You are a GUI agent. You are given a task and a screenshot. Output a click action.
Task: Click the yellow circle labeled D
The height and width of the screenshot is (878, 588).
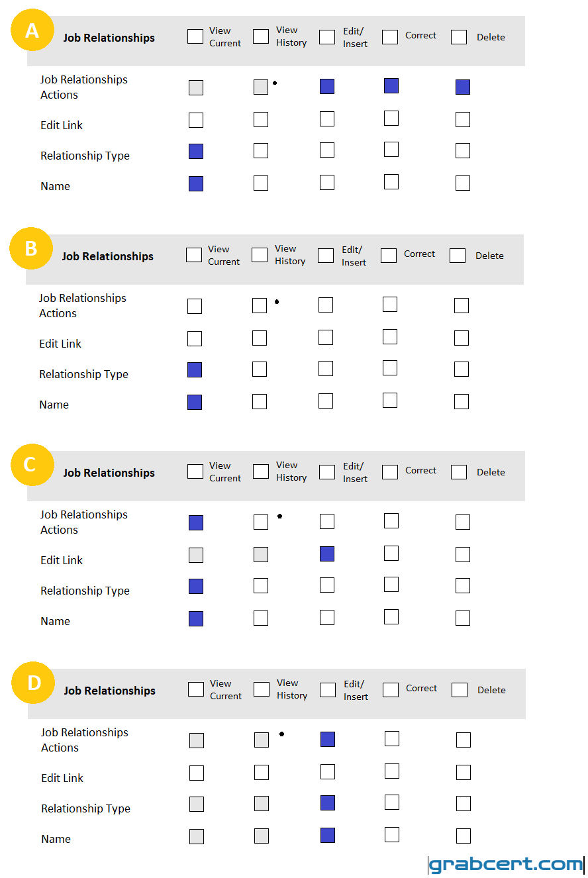click(x=33, y=683)
